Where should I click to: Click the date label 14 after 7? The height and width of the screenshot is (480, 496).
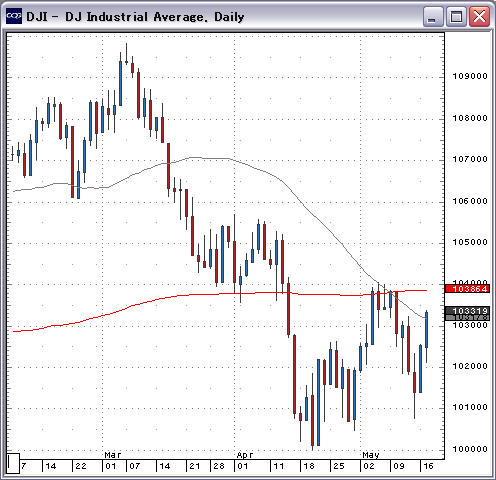[51, 466]
